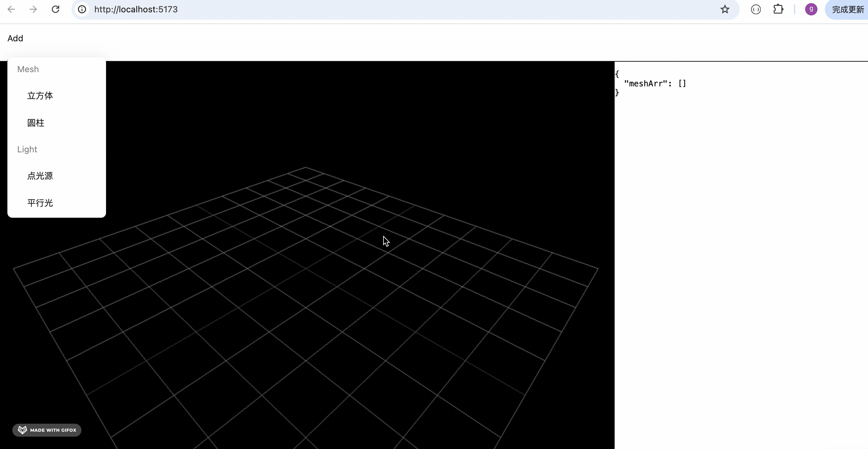
Task: View site information icon in address bar
Action: [x=82, y=9]
